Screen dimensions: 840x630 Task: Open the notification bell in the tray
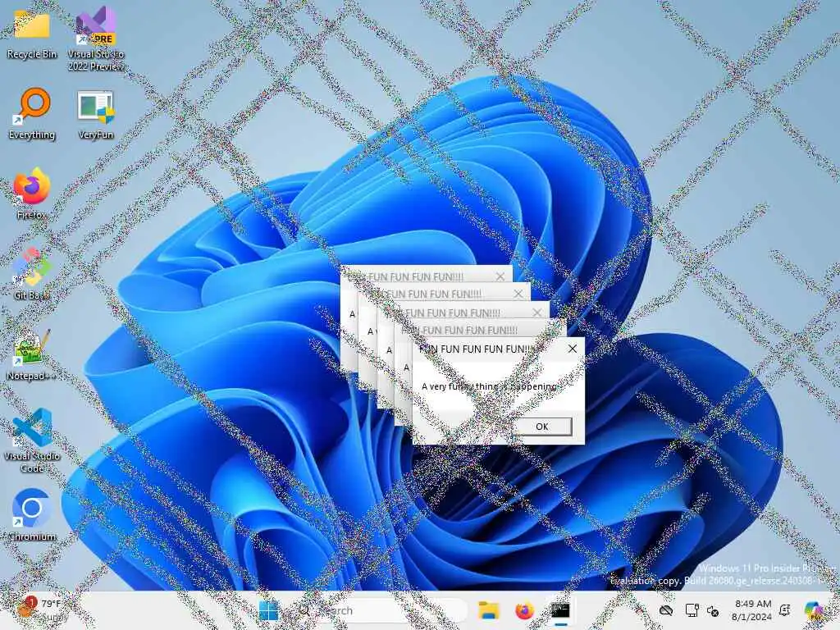pyautogui.click(x=785, y=610)
